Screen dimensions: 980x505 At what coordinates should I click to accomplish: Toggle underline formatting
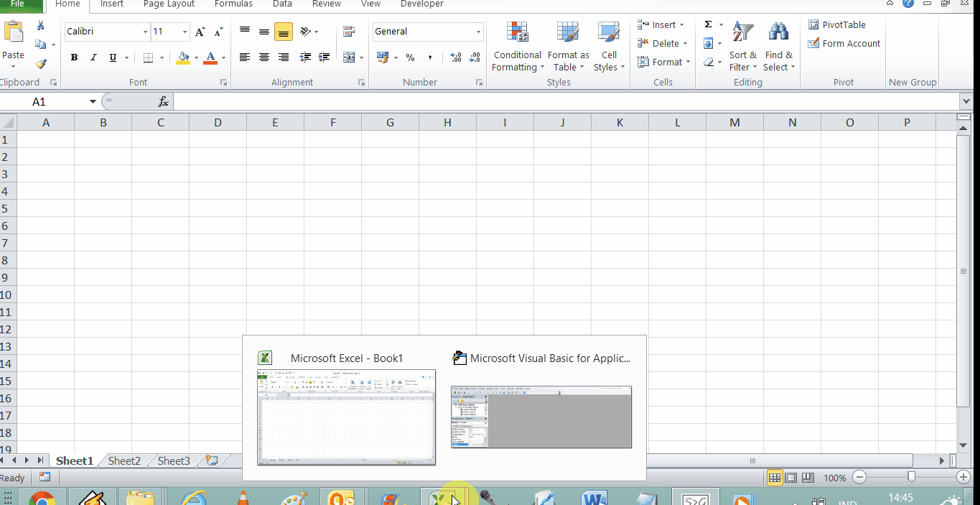point(113,57)
